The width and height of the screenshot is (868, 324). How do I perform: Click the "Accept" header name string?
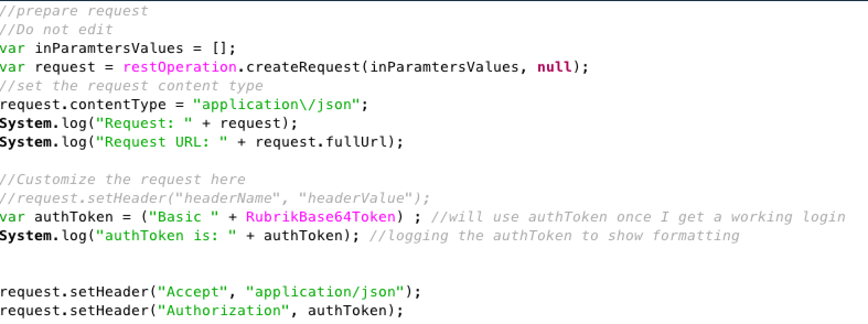pos(192,292)
